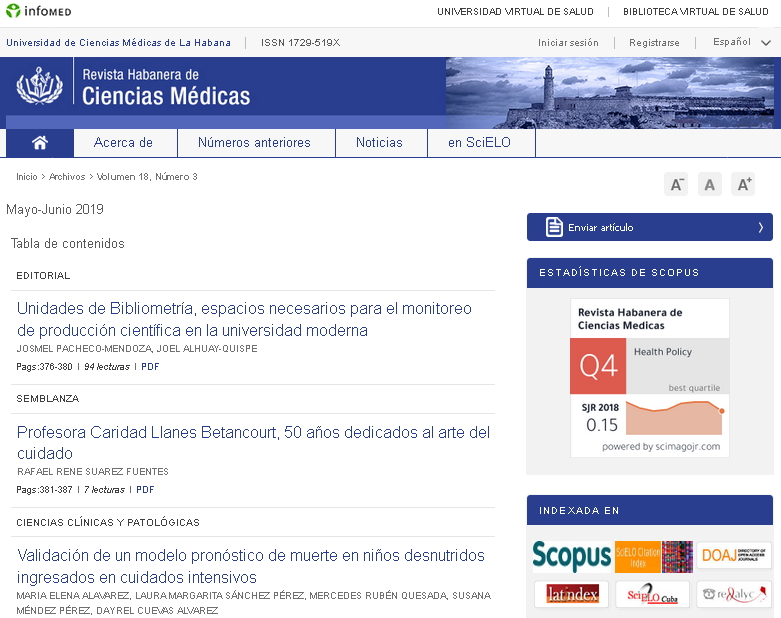781x618 pixels.
Task: Open the Scopus index logo
Action: tap(571, 556)
